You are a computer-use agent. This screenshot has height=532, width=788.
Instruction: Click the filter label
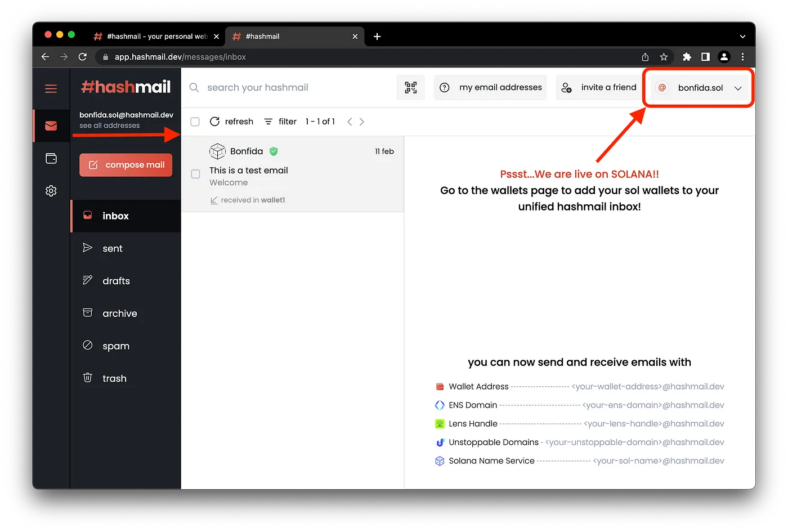click(x=288, y=122)
